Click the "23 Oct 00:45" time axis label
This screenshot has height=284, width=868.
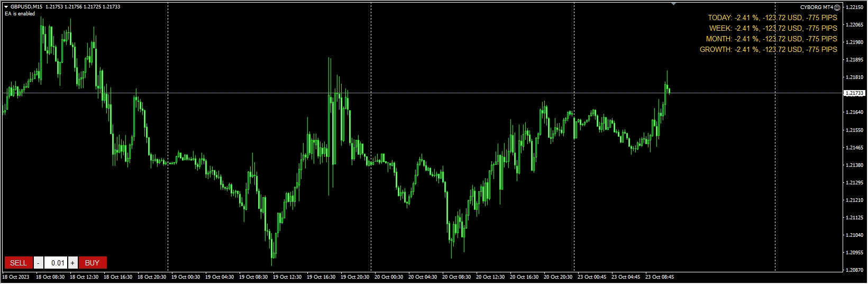click(592, 277)
